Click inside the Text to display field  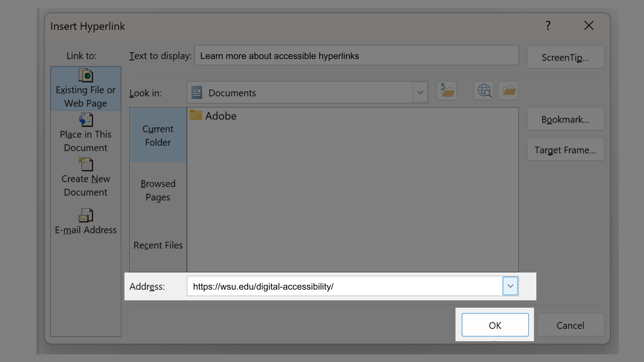coord(356,56)
